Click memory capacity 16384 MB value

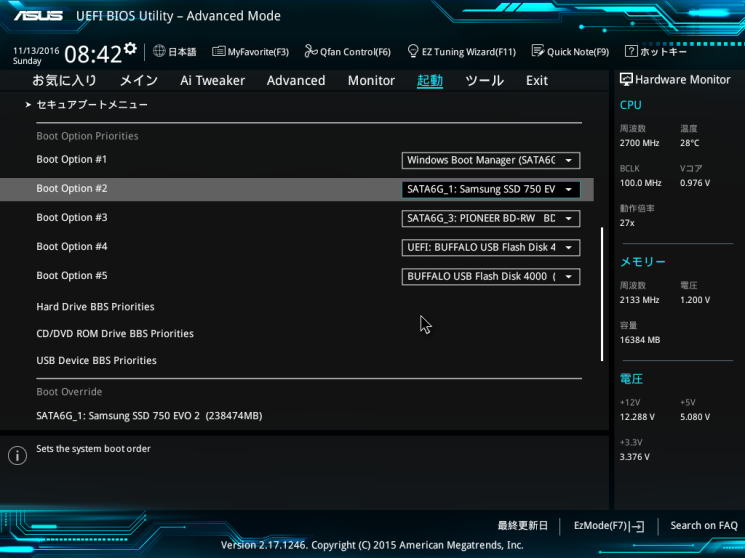click(640, 340)
